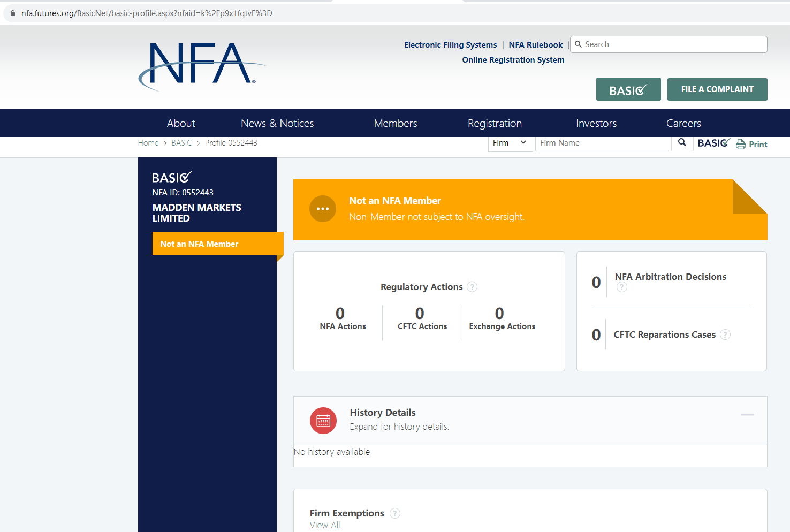This screenshot has height=532, width=790.
Task: Click the NFA Arbitration Decisions help icon
Action: [621, 287]
